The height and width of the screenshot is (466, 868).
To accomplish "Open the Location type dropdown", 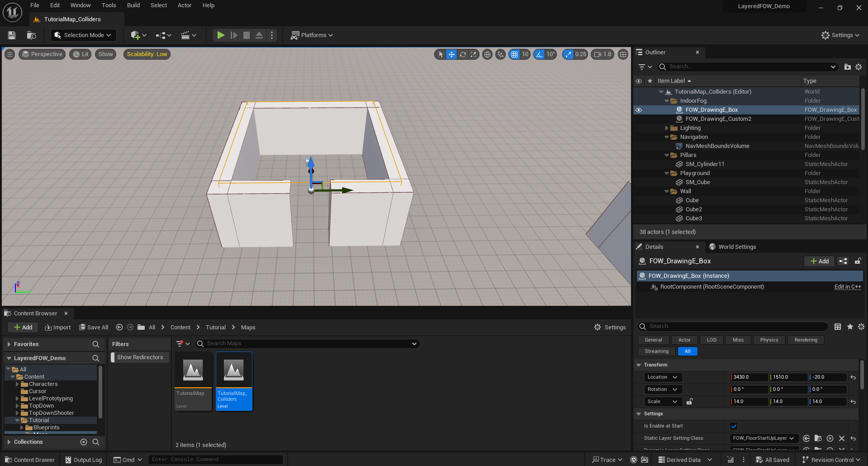I will [x=663, y=377].
